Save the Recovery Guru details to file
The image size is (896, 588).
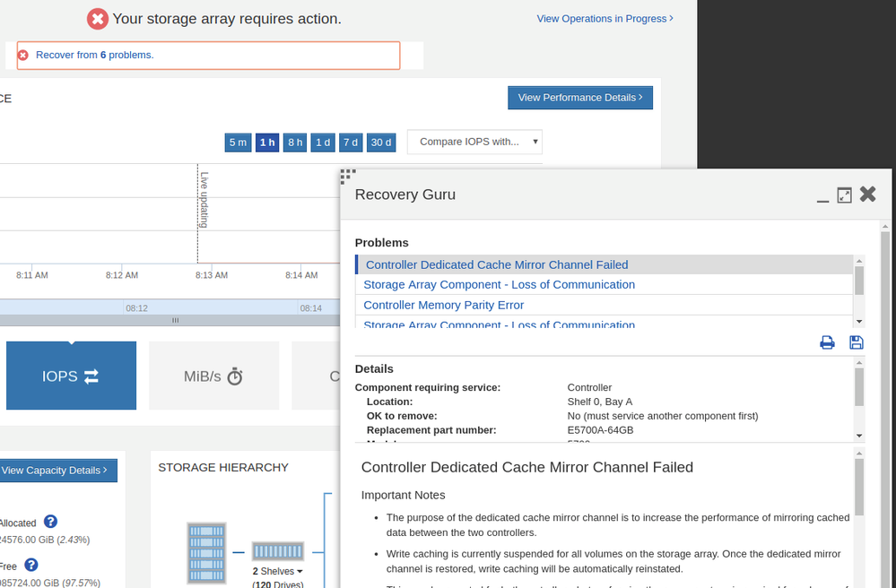(856, 342)
